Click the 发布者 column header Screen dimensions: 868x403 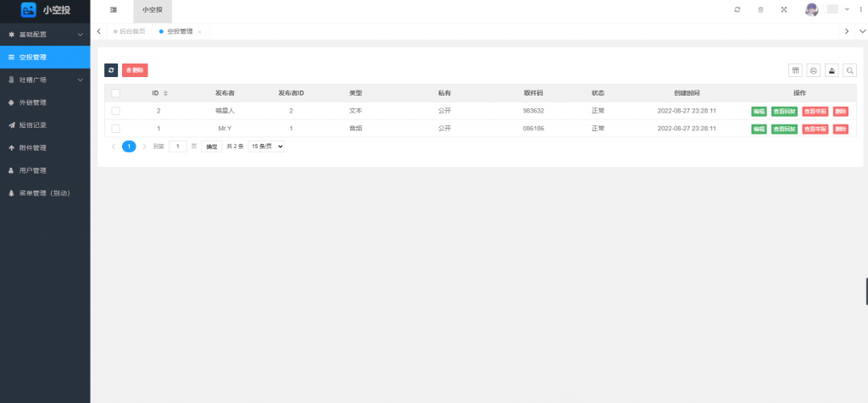(225, 93)
